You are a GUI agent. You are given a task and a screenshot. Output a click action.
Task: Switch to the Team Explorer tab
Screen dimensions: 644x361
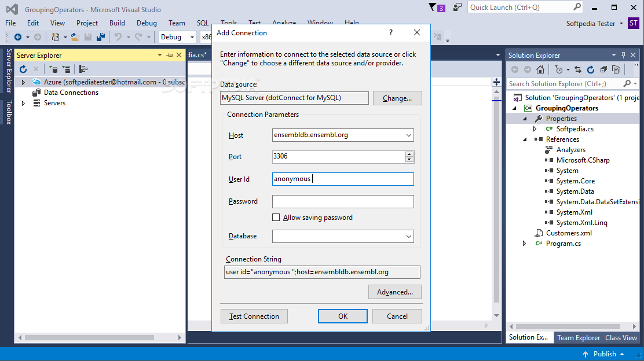(x=579, y=338)
